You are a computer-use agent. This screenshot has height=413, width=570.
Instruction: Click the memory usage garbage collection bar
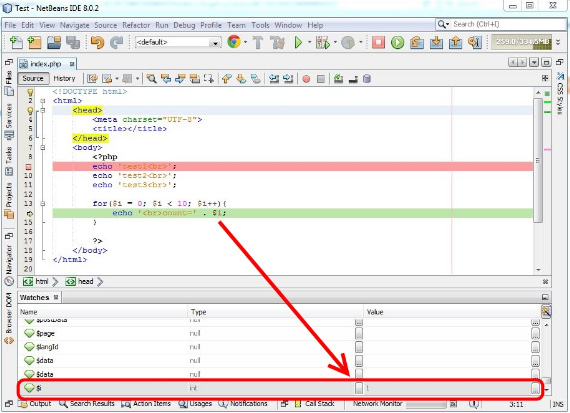coord(521,42)
